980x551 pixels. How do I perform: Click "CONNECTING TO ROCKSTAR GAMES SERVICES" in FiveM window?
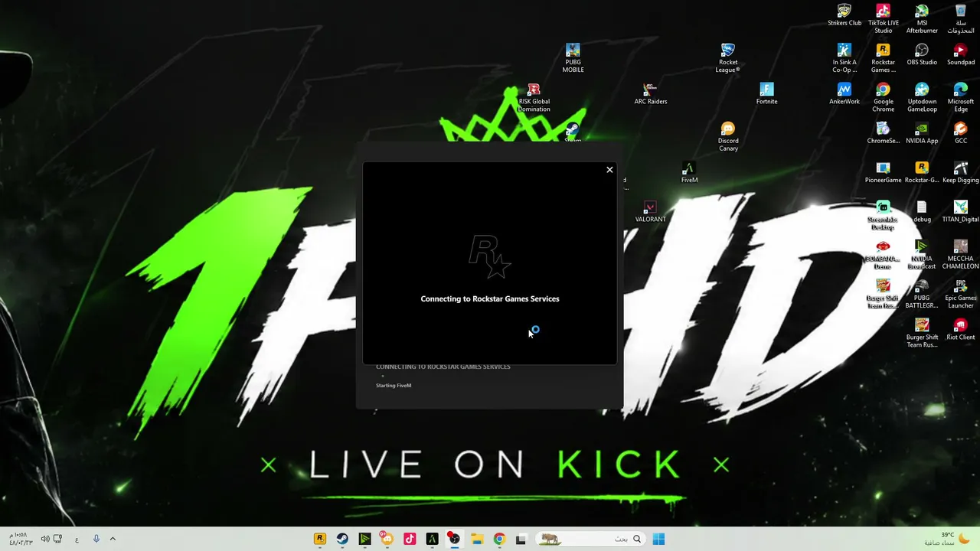tap(443, 367)
